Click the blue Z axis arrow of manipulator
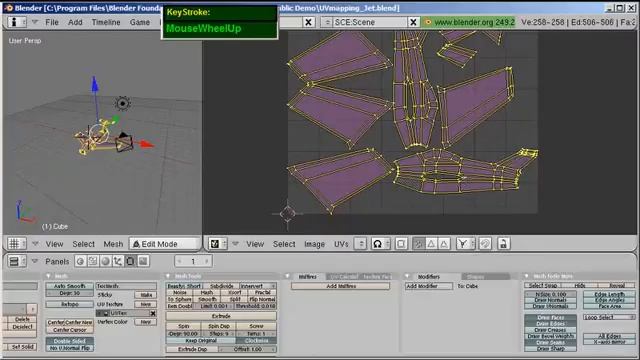 click(x=95, y=84)
